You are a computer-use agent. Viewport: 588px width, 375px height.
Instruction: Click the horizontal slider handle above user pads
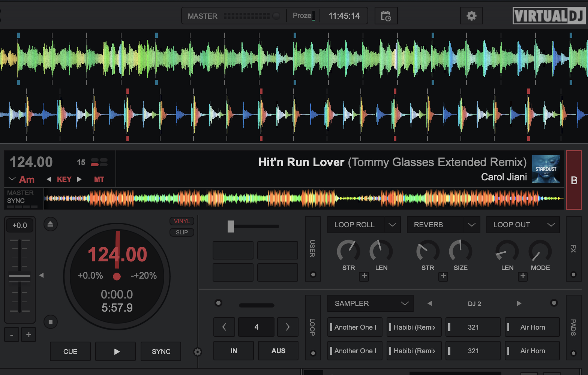pos(231,226)
